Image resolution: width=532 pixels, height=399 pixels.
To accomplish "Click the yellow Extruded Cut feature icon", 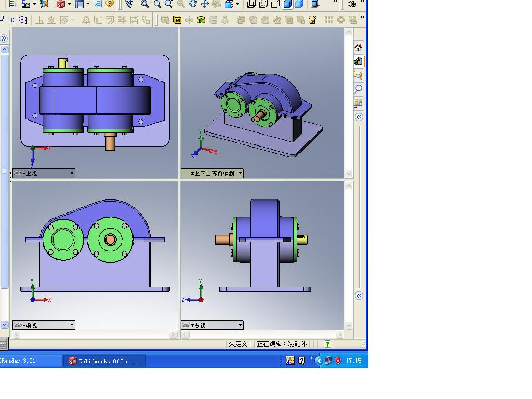I will (x=177, y=20).
